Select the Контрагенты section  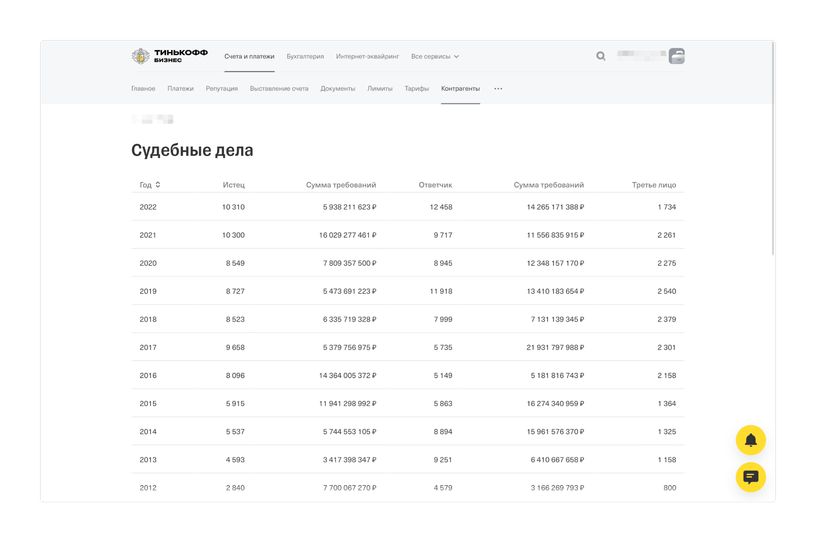tap(461, 89)
